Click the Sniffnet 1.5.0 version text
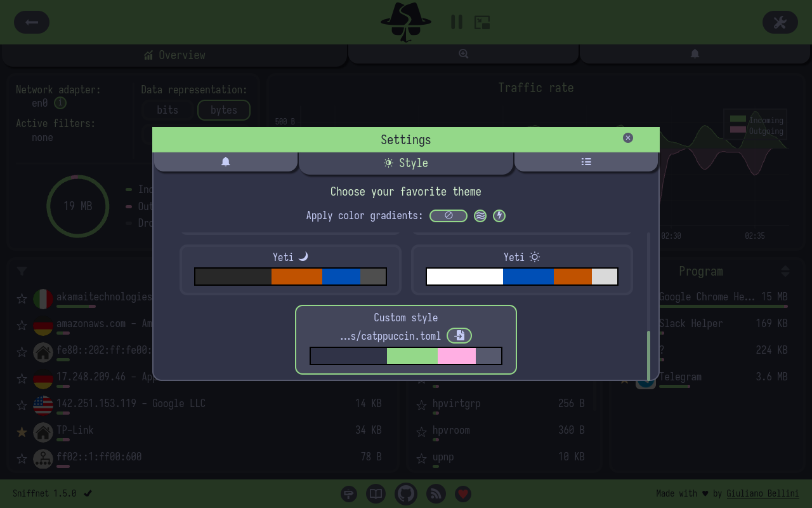Viewport: 812px width, 508px height. click(44, 493)
